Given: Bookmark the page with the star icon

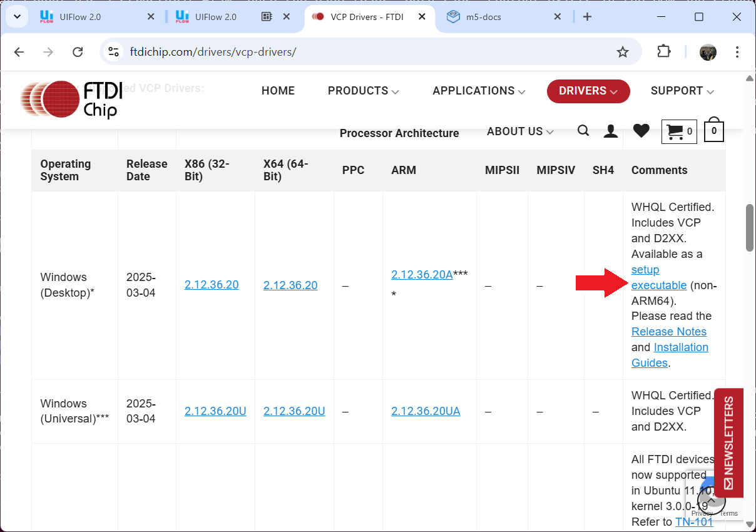Looking at the screenshot, I should (623, 52).
